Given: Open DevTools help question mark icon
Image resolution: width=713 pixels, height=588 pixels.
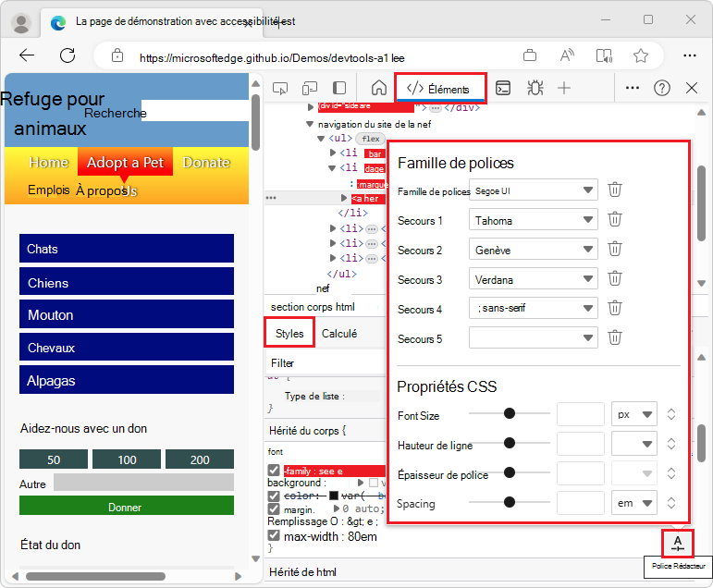Looking at the screenshot, I should [662, 88].
